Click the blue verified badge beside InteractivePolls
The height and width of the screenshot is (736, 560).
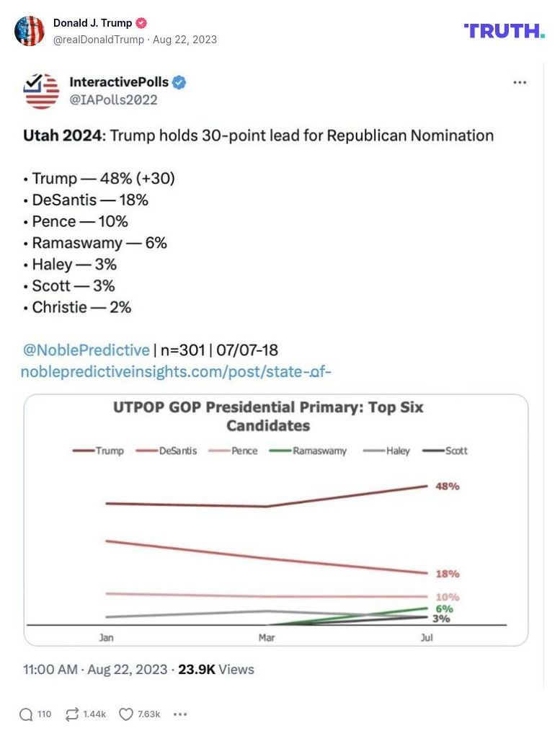178,82
